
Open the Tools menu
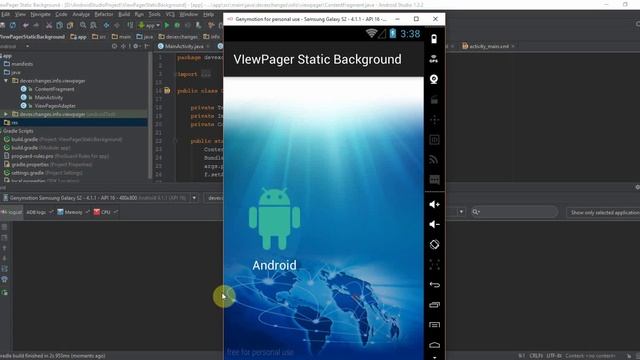point(154,14)
